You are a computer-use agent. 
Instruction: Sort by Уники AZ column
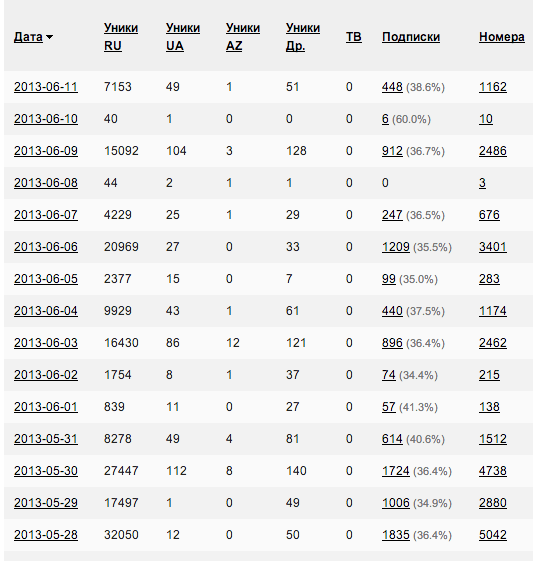[x=243, y=37]
